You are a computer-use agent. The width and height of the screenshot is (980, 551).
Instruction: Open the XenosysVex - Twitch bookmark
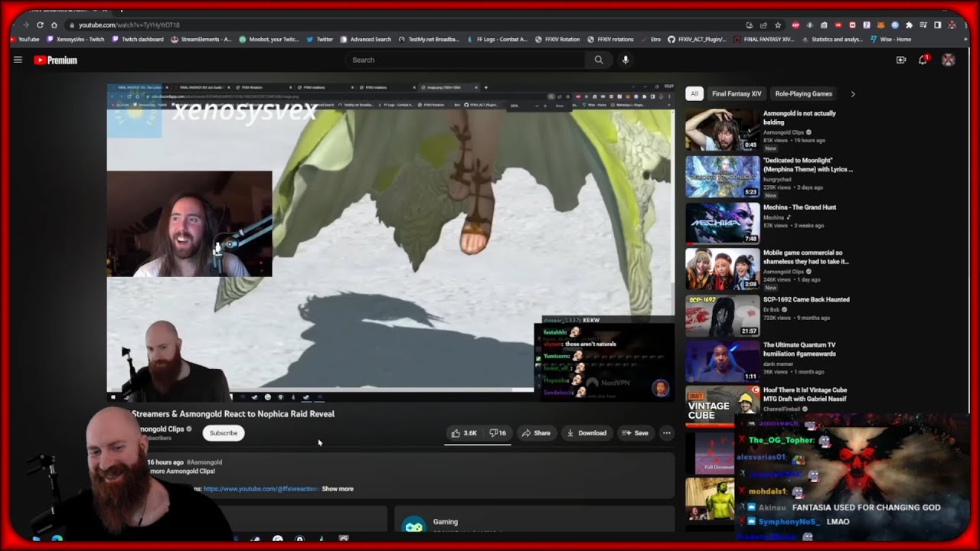pyautogui.click(x=76, y=39)
